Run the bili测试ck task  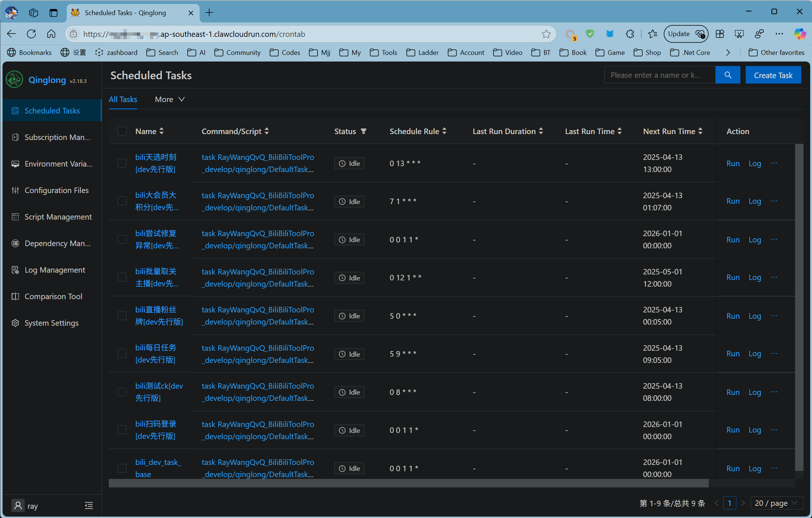[733, 392]
